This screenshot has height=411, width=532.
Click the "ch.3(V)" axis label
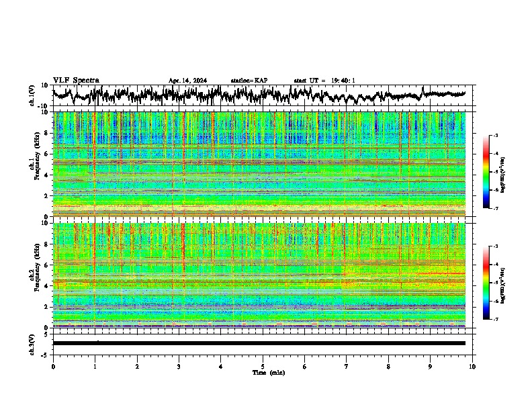pyautogui.click(x=32, y=345)
